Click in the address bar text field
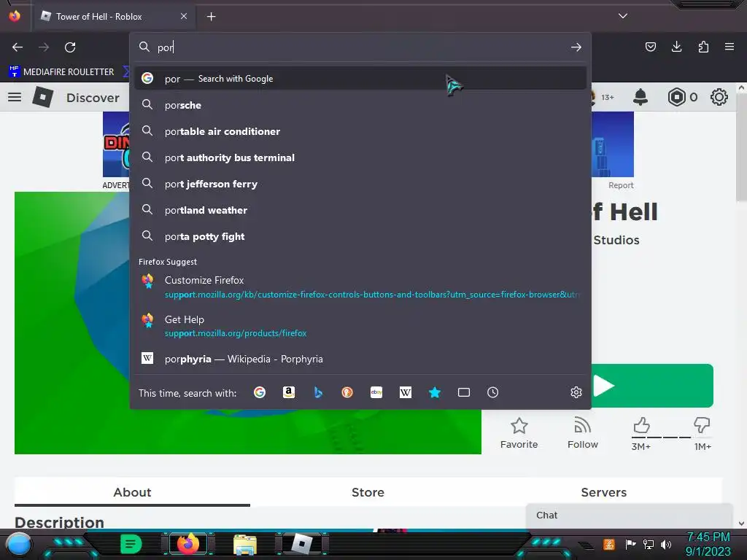Screen dimensions: 747x560 point(362,47)
